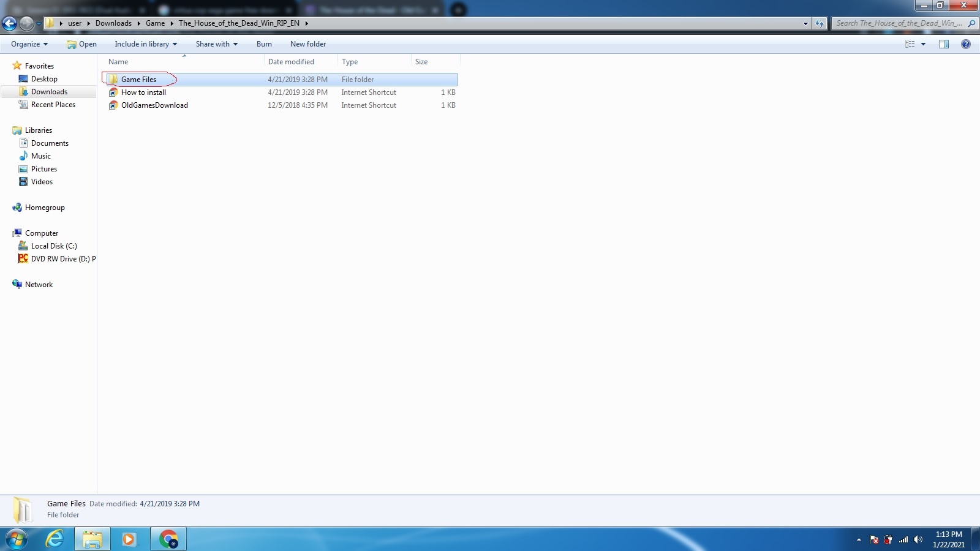Image resolution: width=980 pixels, height=551 pixels.
Task: Expand the address bar history dropdown
Action: (x=805, y=23)
